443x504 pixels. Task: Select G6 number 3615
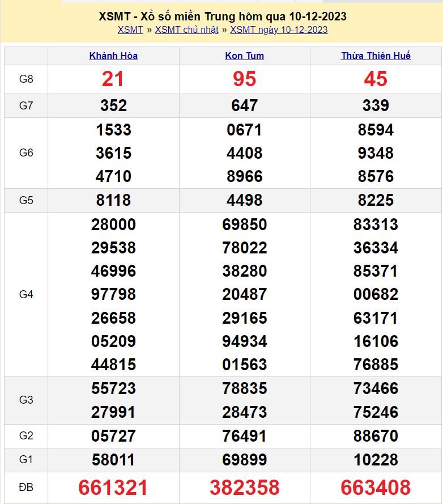113,153
